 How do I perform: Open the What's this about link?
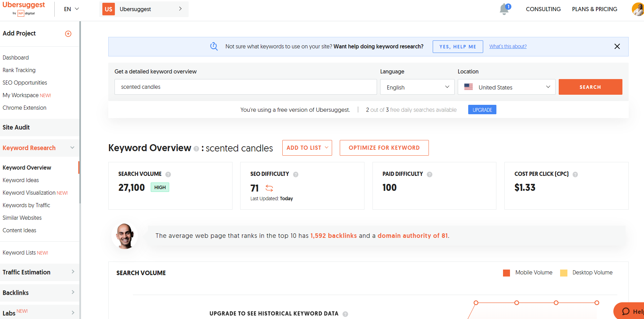pyautogui.click(x=508, y=46)
